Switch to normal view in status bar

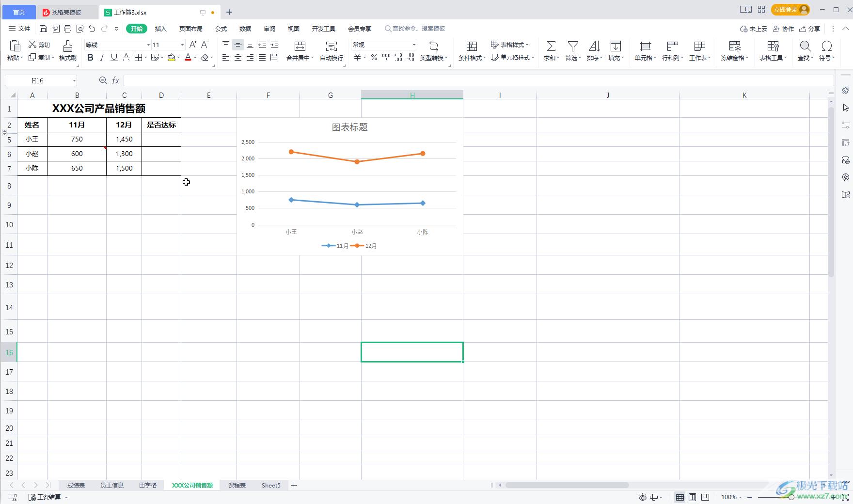[680, 497]
